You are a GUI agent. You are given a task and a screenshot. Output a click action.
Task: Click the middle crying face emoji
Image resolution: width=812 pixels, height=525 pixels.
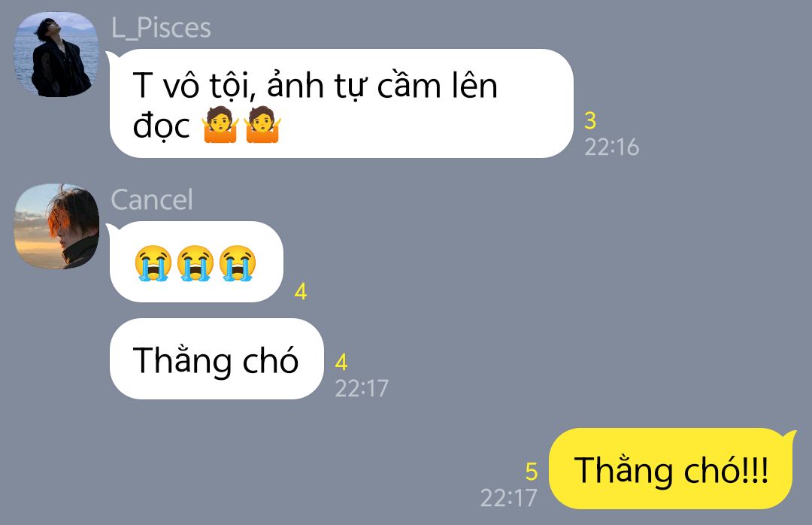point(195,262)
